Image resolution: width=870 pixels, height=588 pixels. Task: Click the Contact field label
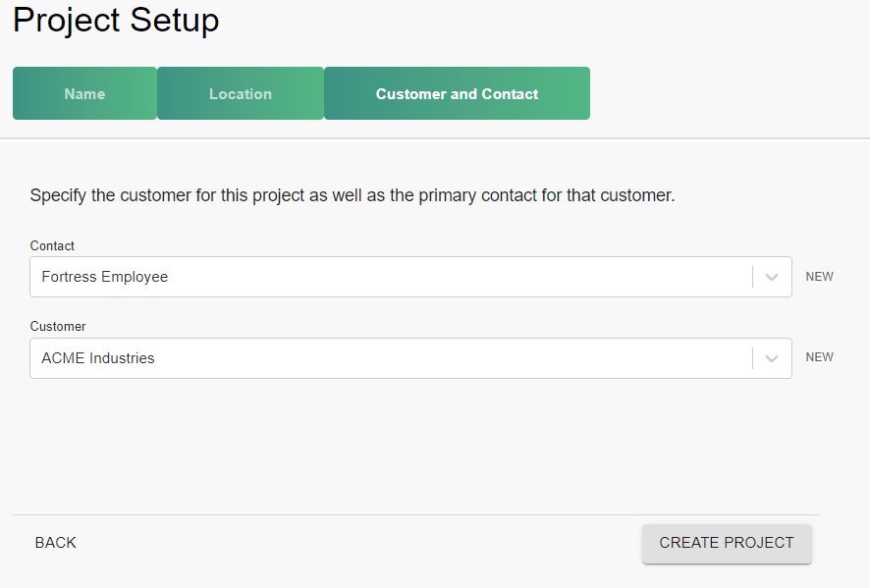(52, 246)
